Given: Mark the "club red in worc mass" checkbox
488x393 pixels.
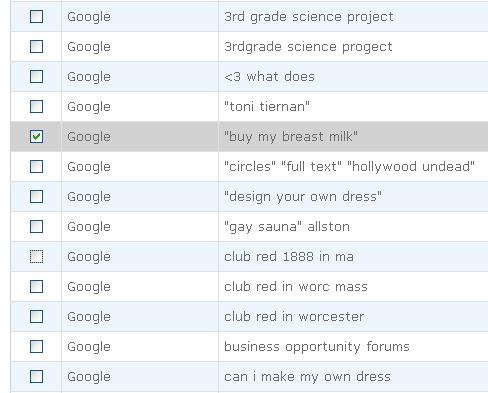Looking at the screenshot, I should (x=36, y=286).
